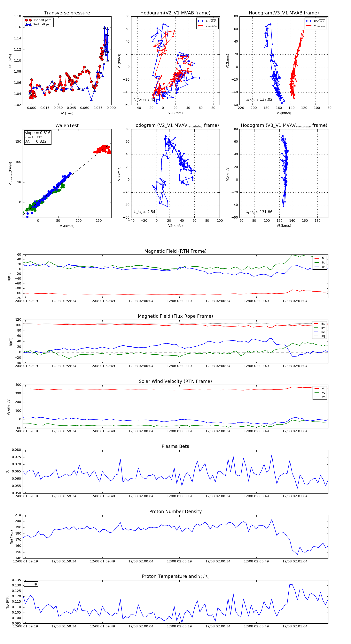Click the 'Hodogram(V2_V1 MVAB frame)' title
Screen dimensions: 351x644
(x=175, y=13)
